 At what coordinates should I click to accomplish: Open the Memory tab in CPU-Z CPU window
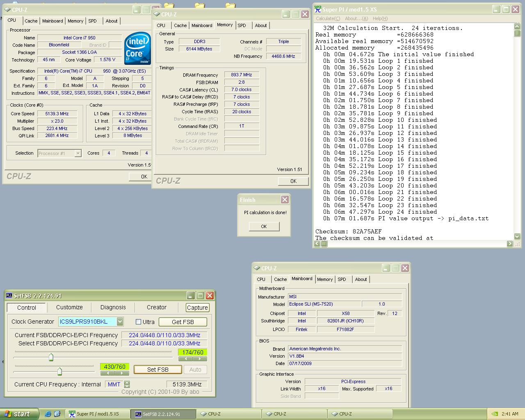75,21
